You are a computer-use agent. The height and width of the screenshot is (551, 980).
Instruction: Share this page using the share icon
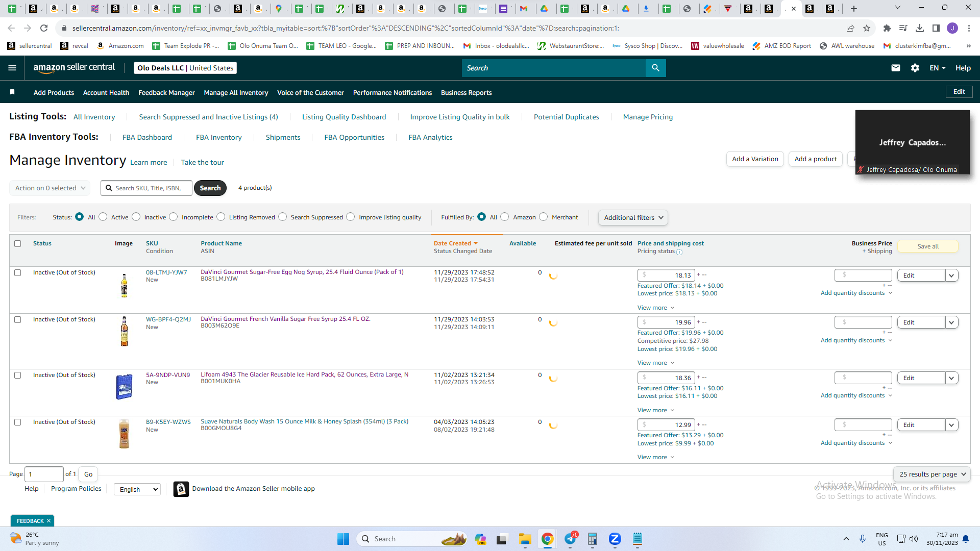pos(850,28)
